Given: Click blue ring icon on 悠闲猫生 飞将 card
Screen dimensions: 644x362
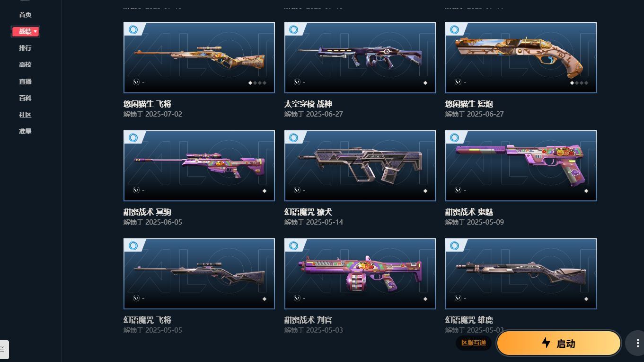Looking at the screenshot, I should click(133, 29).
